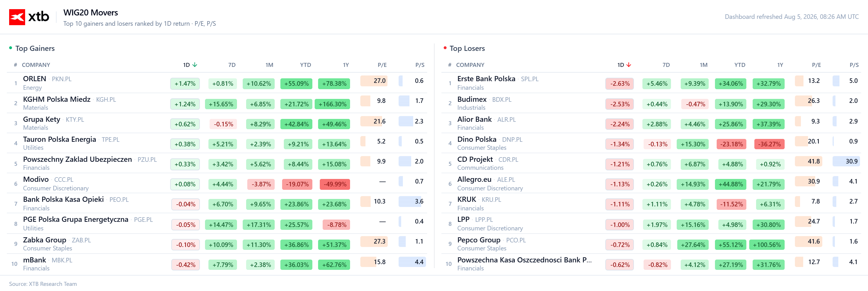Sort Top Gainers by COMPANY header

click(x=36, y=65)
